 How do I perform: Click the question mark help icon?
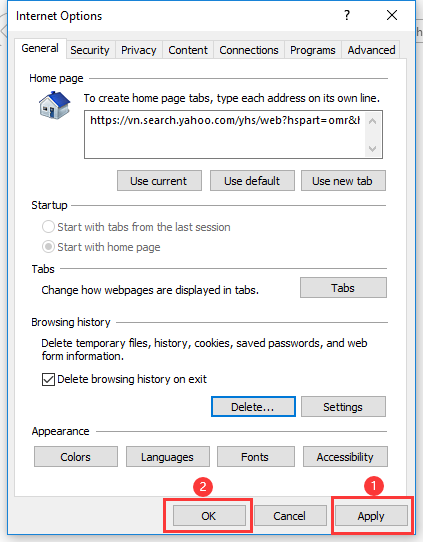[347, 15]
